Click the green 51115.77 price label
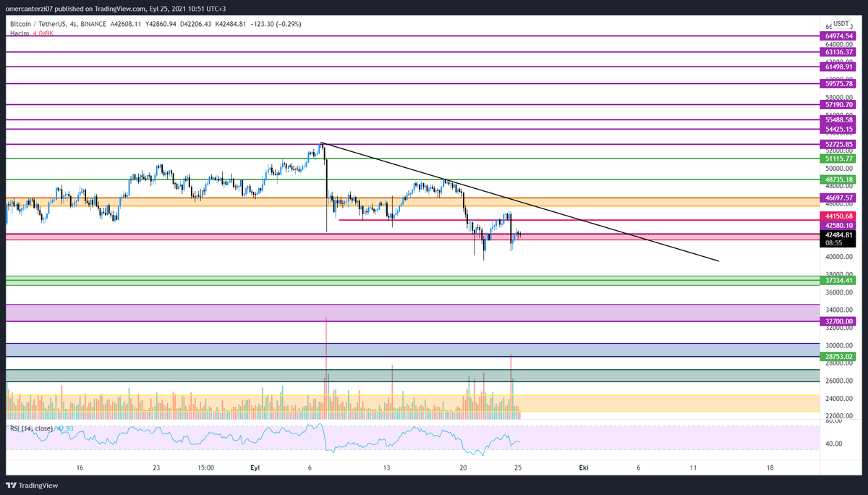Image resolution: width=868 pixels, height=495 pixels. pos(840,158)
